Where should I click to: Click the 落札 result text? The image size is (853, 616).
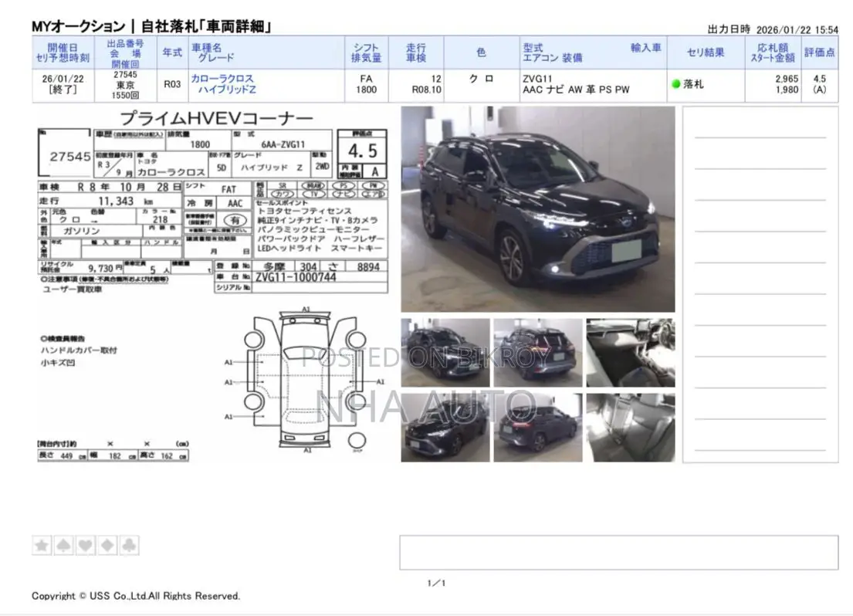coord(694,84)
